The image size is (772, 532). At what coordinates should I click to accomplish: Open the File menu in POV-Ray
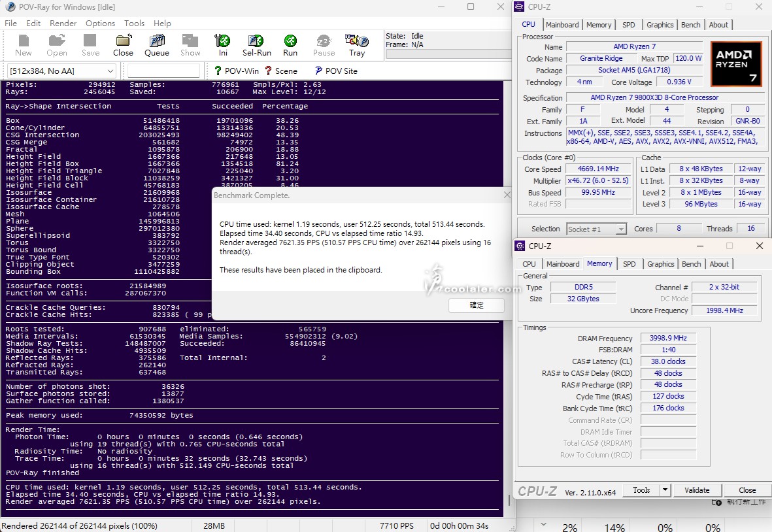coord(11,23)
